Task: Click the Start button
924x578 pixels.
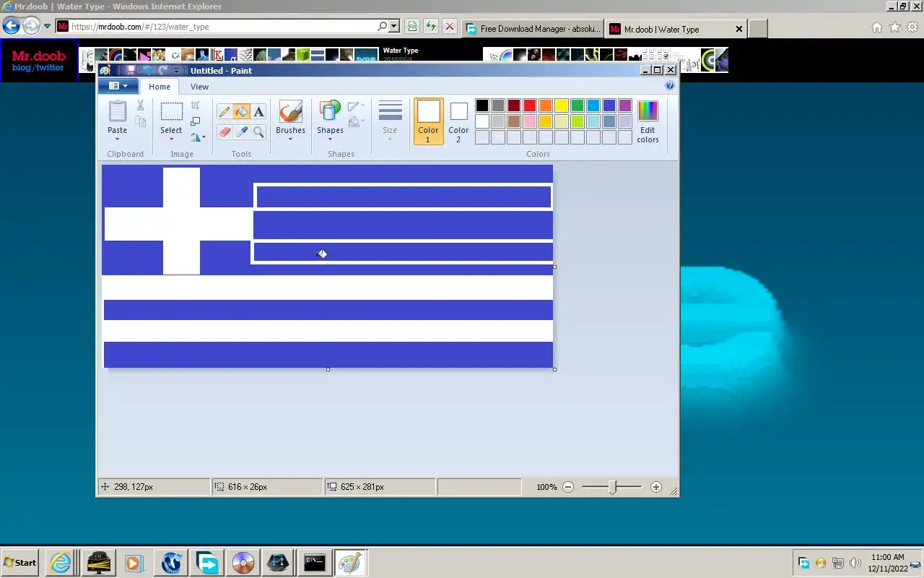Action: pyautogui.click(x=20, y=562)
